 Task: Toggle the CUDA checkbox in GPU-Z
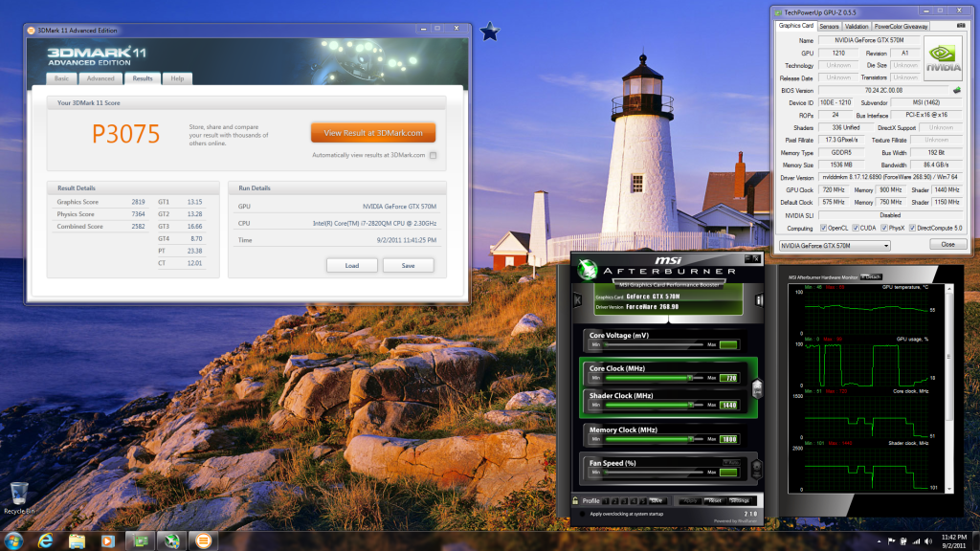(x=856, y=228)
